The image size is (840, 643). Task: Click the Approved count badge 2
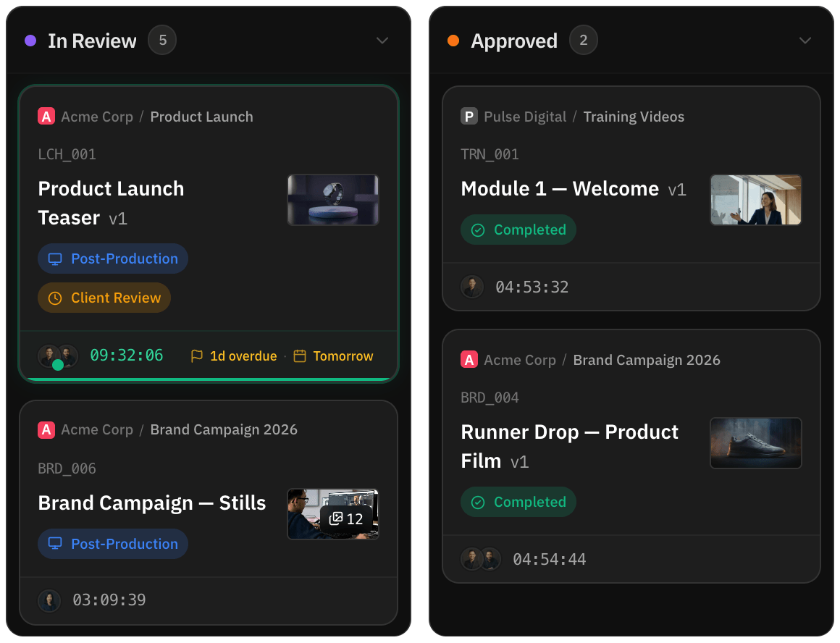pos(584,41)
